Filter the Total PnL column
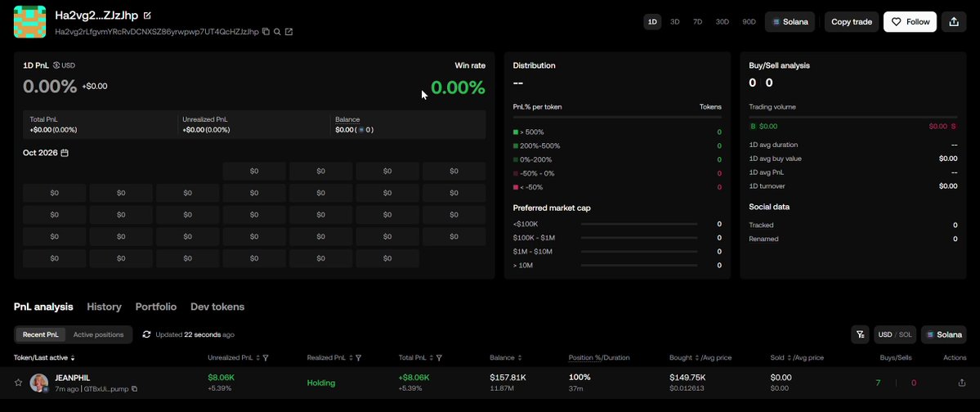The width and height of the screenshot is (980, 412). pyautogui.click(x=440, y=357)
